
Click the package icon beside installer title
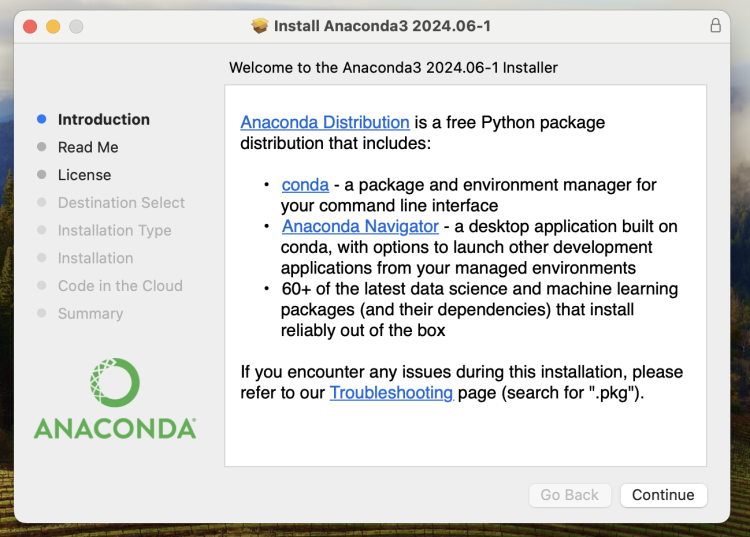[260, 26]
